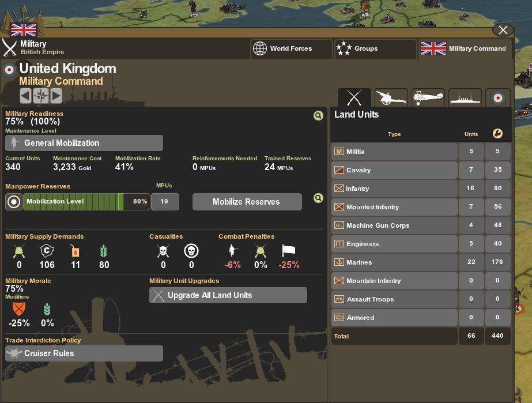The height and width of the screenshot is (403, 532).
Task: Click the military goods supply demand icon
Action: pyautogui.click(x=19, y=251)
